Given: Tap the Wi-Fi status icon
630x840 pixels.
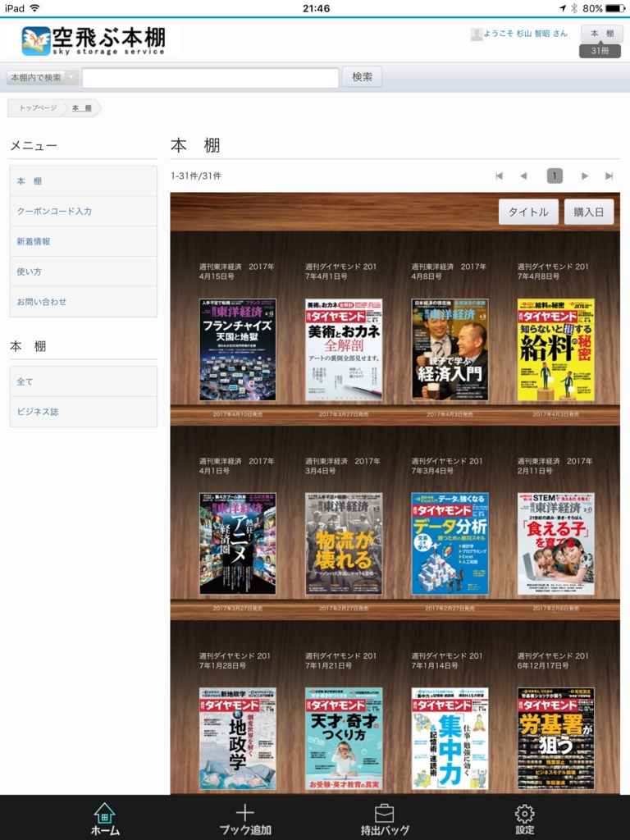Looking at the screenshot, I should click(x=34, y=8).
